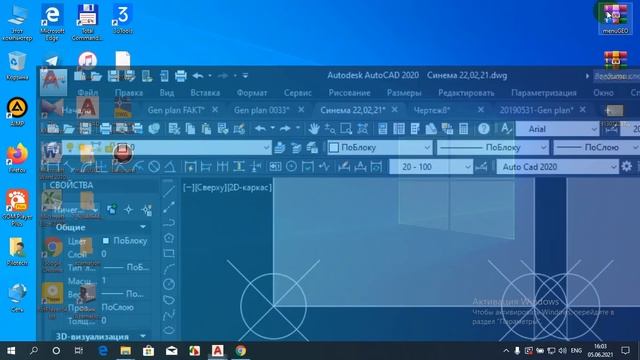Open the Undo history dropdown arrow in quick access
Viewport: 640px width, 360px height.
pos(210,76)
